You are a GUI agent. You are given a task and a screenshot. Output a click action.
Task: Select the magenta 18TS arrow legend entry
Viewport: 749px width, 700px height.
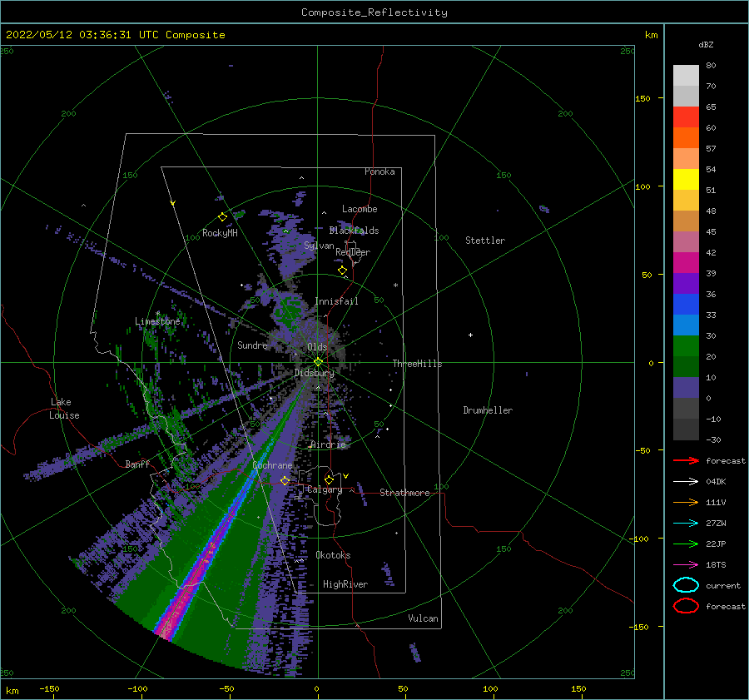tap(686, 565)
